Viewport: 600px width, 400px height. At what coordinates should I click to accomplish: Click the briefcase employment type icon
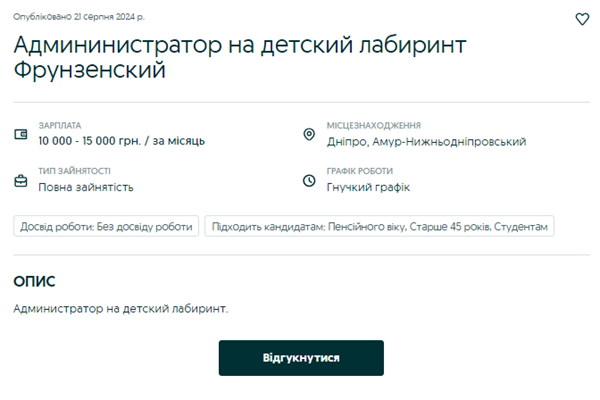pyautogui.click(x=20, y=180)
